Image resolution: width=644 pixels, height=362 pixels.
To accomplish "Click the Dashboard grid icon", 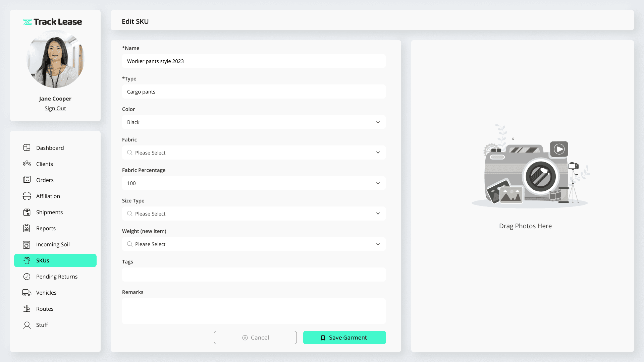I will click(27, 148).
